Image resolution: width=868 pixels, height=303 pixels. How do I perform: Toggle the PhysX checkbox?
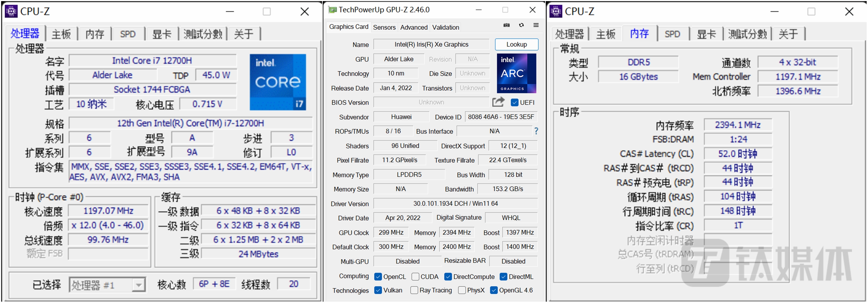point(462,290)
